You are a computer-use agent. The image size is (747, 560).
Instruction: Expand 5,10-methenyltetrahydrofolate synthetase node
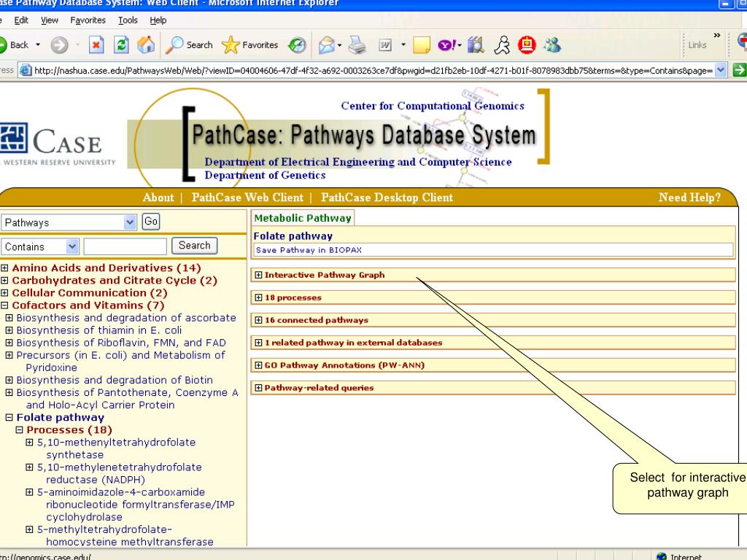pos(29,443)
